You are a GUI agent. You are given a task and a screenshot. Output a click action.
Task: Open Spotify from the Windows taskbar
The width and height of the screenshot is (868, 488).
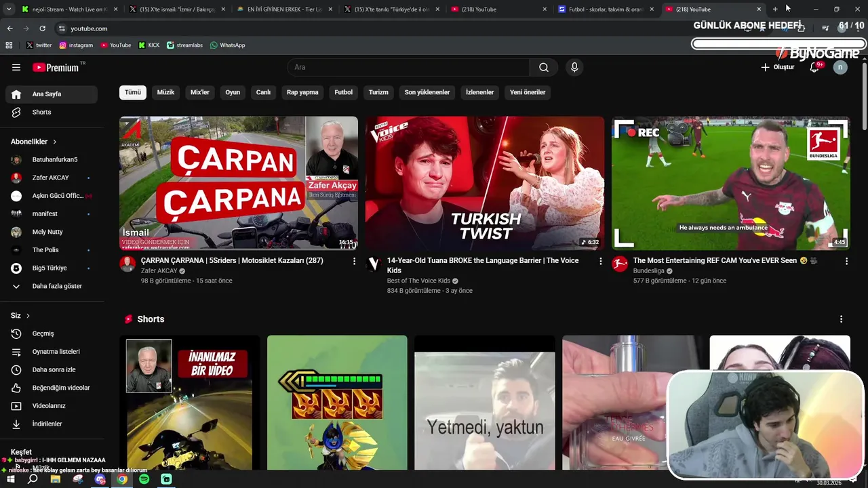click(144, 479)
